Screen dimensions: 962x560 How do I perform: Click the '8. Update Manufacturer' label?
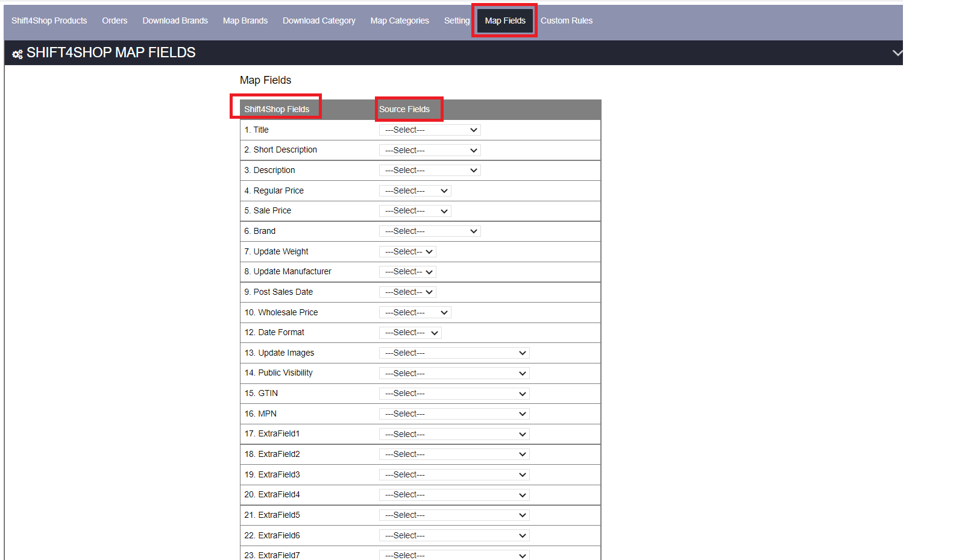point(288,271)
